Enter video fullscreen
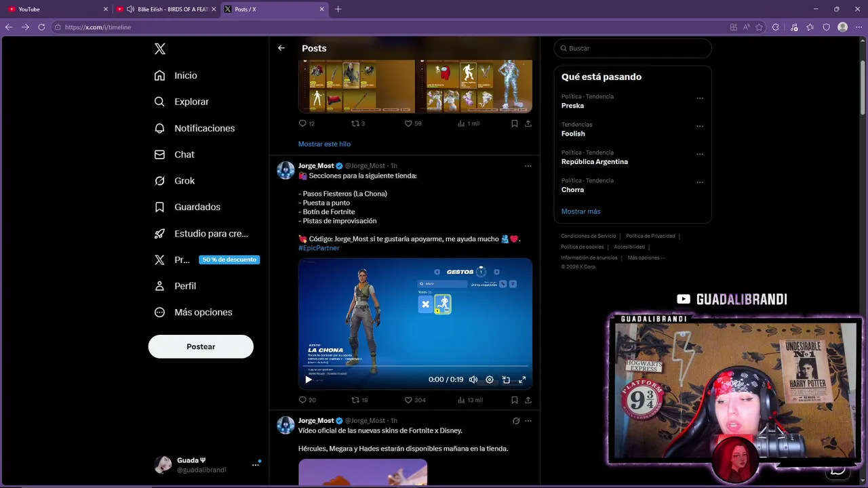 (522, 380)
